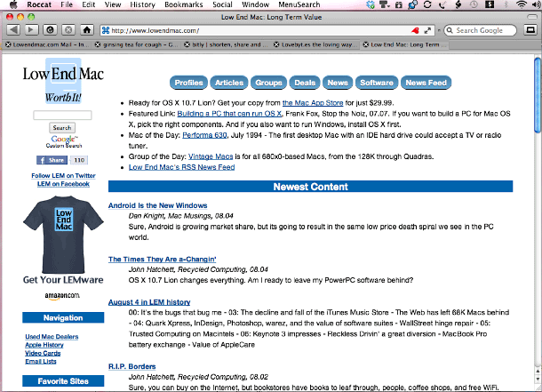Image resolution: width=542 pixels, height=392 pixels.
Task: Open Follow LEM on Twitter link
Action: coord(63,176)
